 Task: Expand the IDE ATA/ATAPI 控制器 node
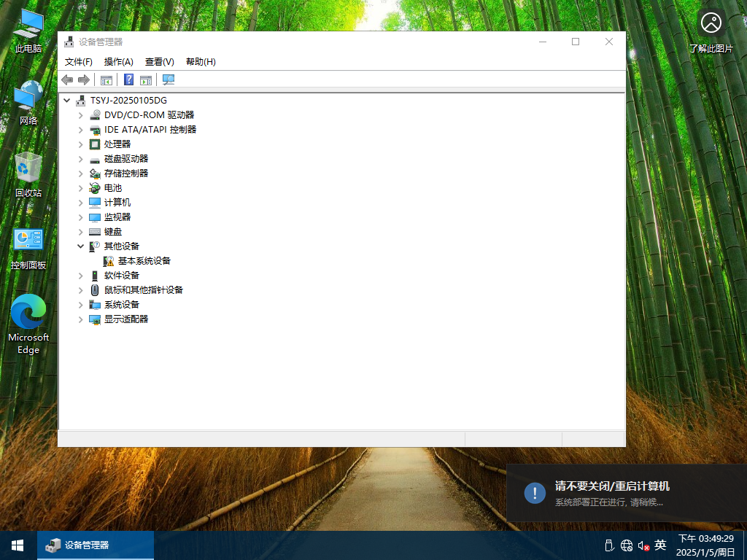pyautogui.click(x=80, y=130)
